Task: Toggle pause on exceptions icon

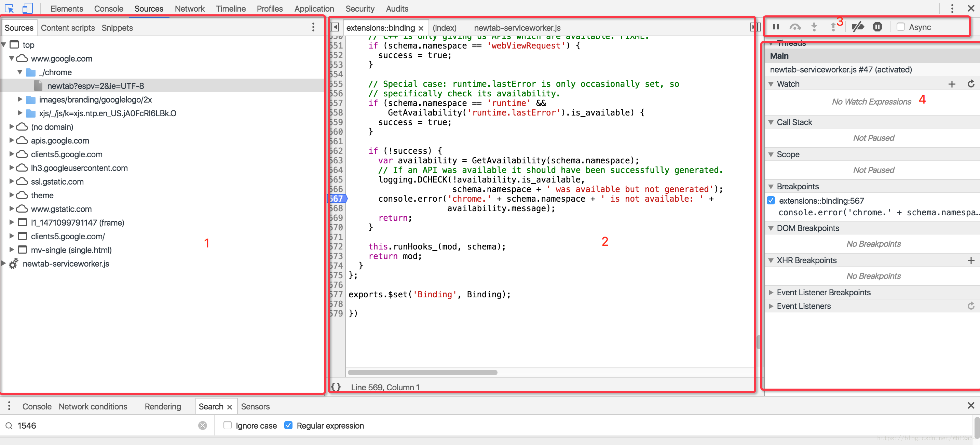Action: click(877, 27)
